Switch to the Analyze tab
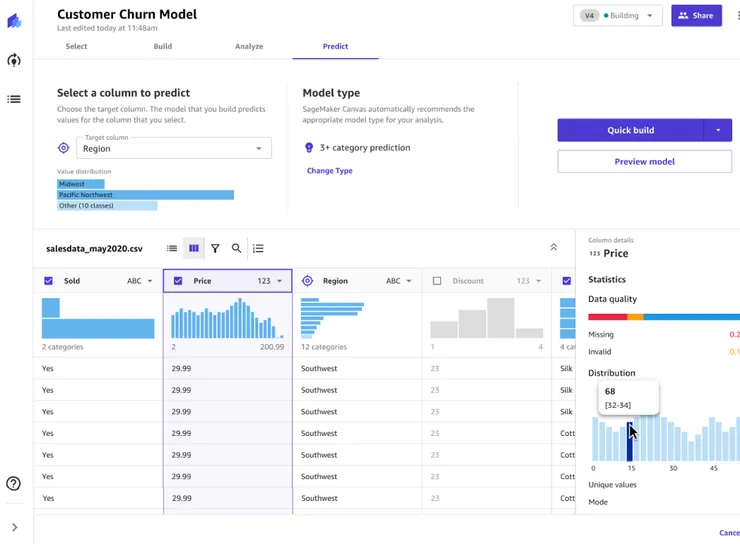The width and height of the screenshot is (740, 544). pos(249,46)
